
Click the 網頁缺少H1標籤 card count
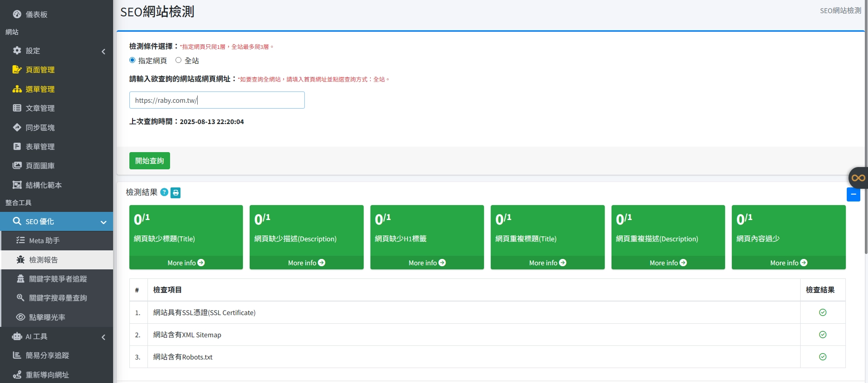coord(383,219)
